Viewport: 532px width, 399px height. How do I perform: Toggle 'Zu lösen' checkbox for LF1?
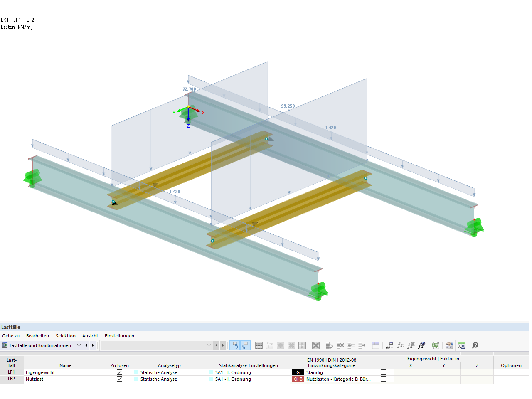coord(120,372)
